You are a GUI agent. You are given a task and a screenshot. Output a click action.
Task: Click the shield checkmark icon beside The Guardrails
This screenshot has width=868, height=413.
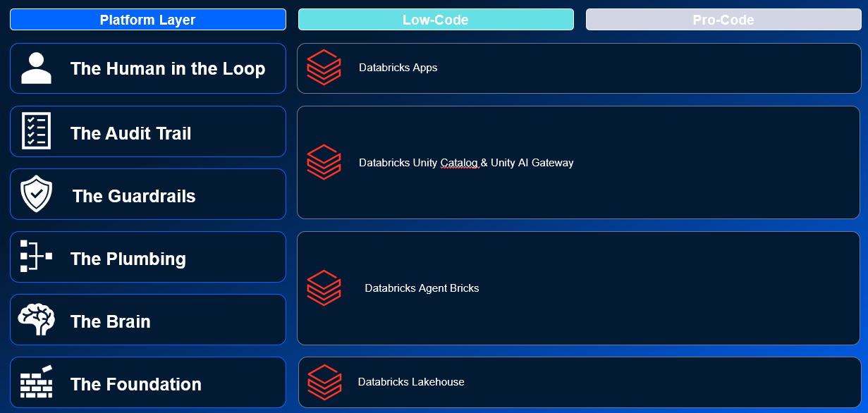point(36,194)
